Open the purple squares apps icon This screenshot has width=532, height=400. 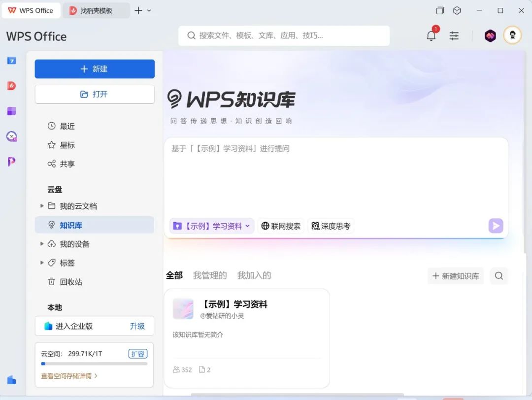[x=11, y=111]
